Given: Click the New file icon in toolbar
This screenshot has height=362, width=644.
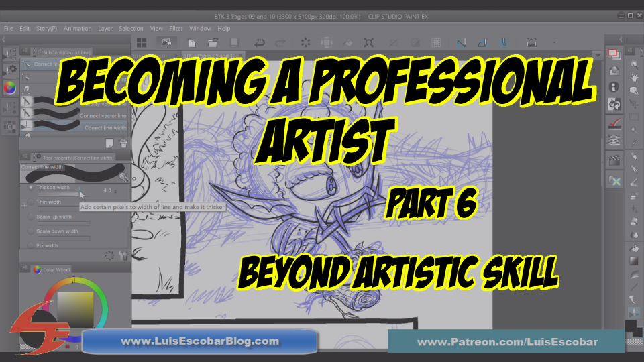Looking at the screenshot, I should pos(191,42).
